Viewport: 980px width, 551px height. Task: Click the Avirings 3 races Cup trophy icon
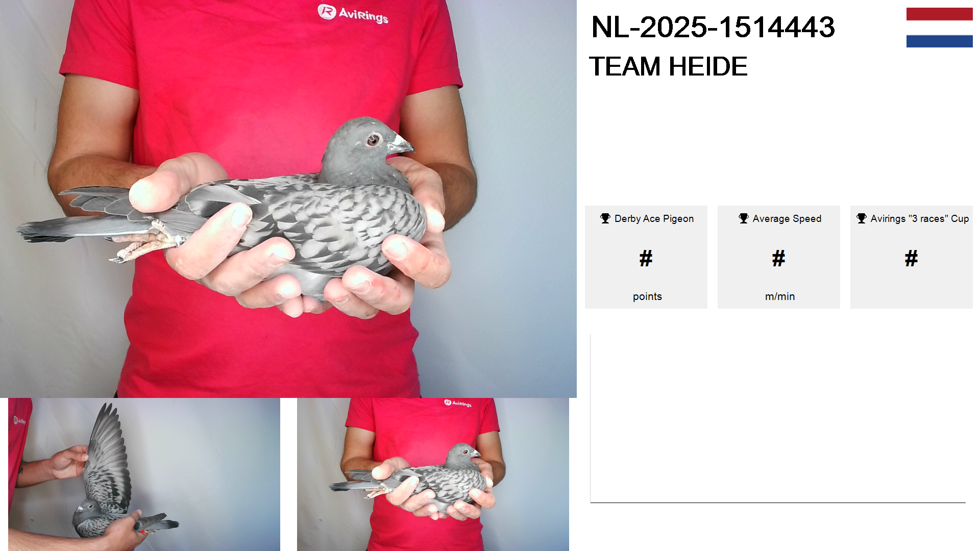click(862, 218)
